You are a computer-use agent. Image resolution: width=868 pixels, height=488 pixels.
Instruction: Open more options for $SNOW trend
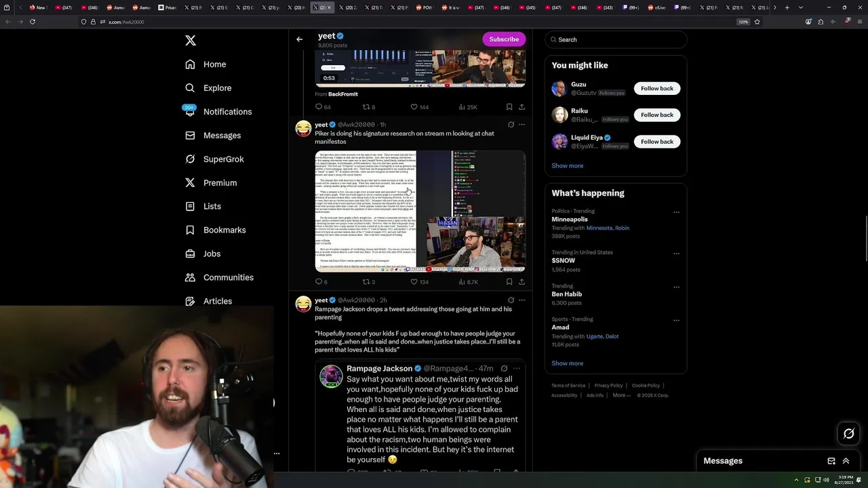tap(676, 253)
